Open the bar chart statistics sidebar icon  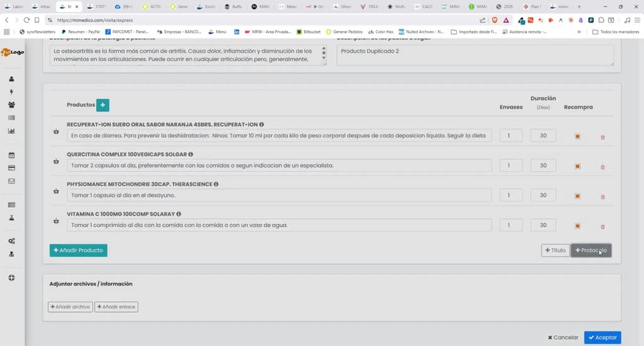(x=11, y=131)
